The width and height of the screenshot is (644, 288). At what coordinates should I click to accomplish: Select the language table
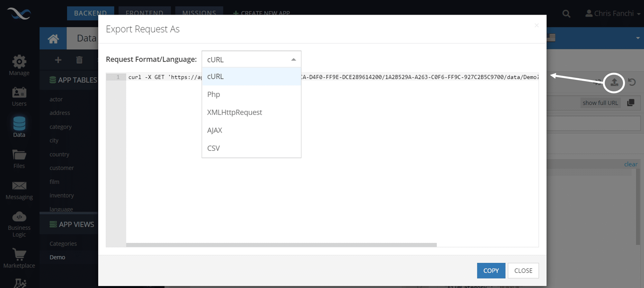click(x=61, y=209)
